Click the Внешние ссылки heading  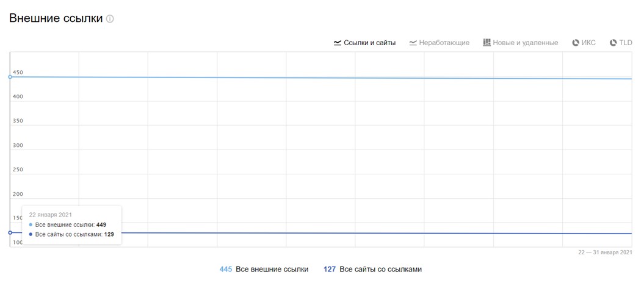point(56,19)
